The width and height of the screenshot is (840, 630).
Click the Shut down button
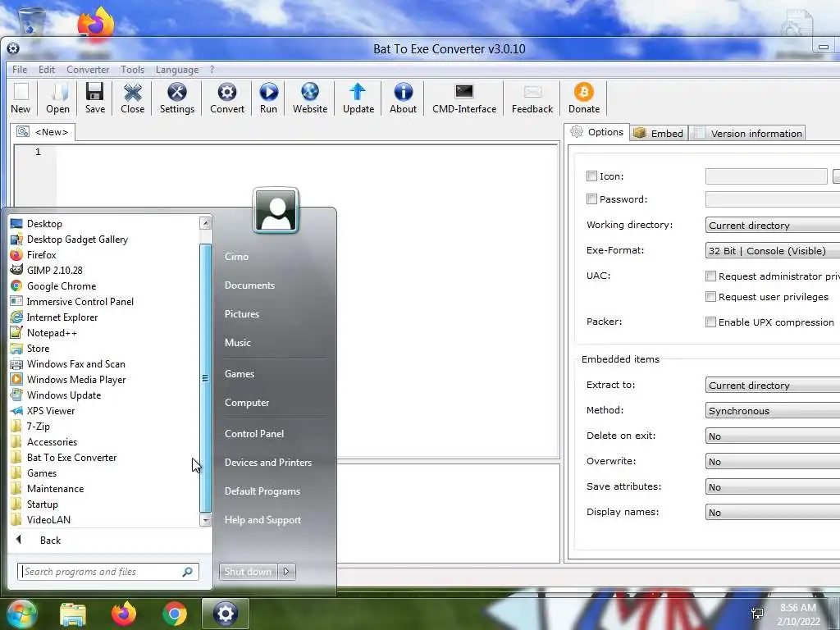[x=248, y=572]
